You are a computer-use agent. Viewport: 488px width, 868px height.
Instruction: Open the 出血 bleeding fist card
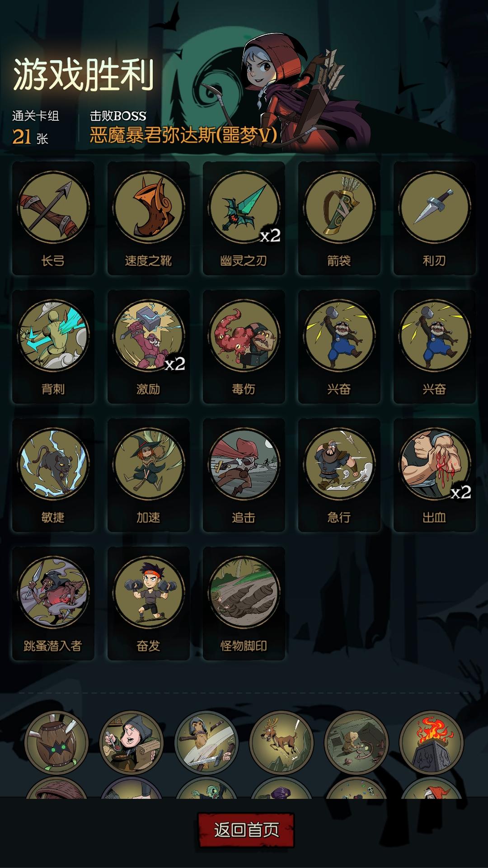(435, 475)
